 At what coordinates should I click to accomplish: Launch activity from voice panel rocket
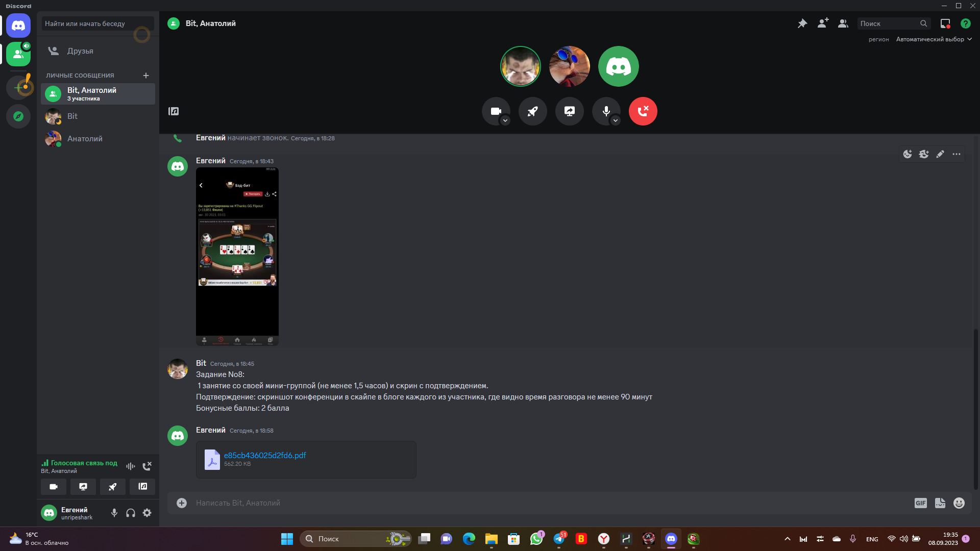point(113,487)
